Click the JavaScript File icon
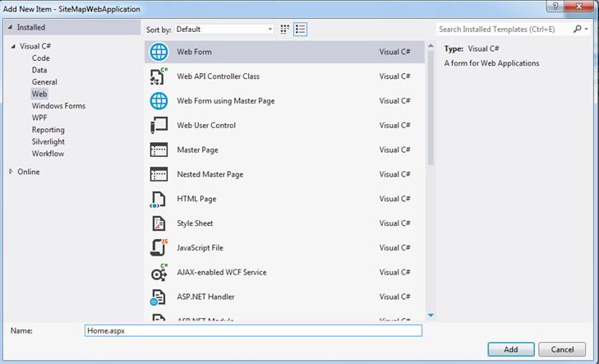 (x=159, y=247)
